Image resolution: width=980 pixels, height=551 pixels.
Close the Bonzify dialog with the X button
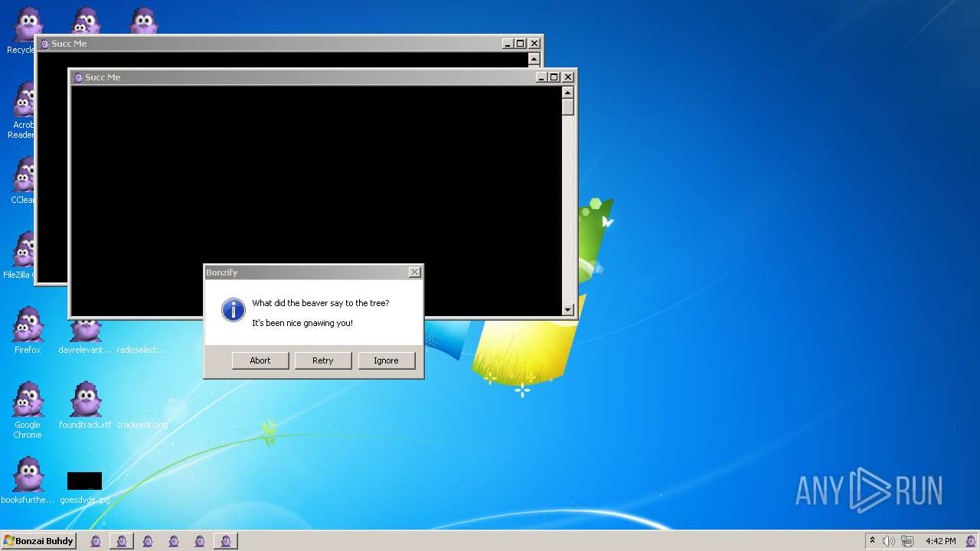(x=414, y=272)
